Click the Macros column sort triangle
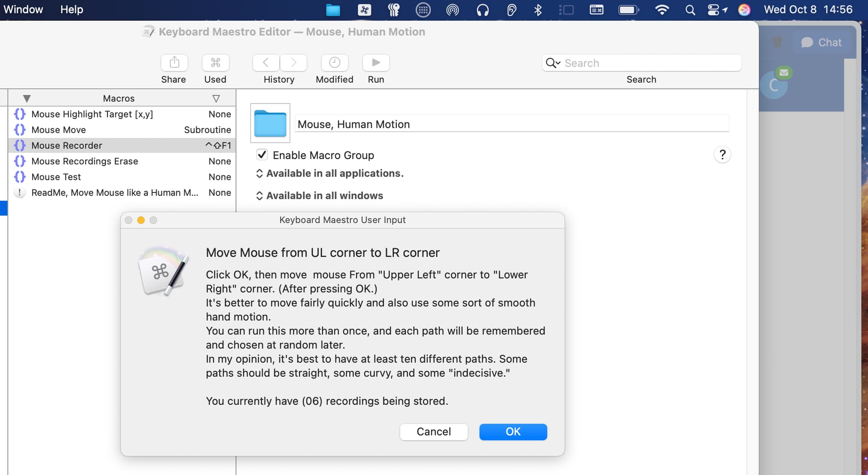This screenshot has height=475, width=868. (216, 99)
